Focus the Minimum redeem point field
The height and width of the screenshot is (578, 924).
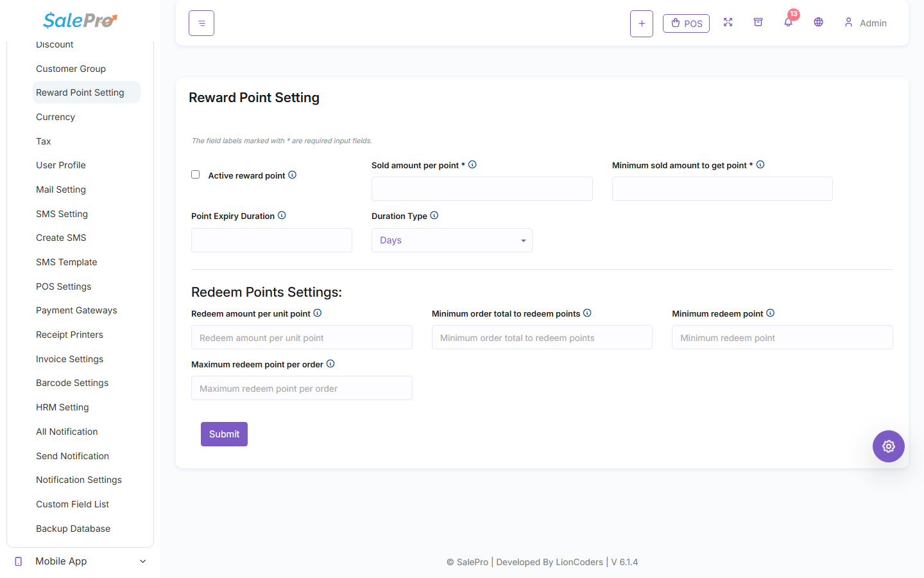[x=782, y=337]
